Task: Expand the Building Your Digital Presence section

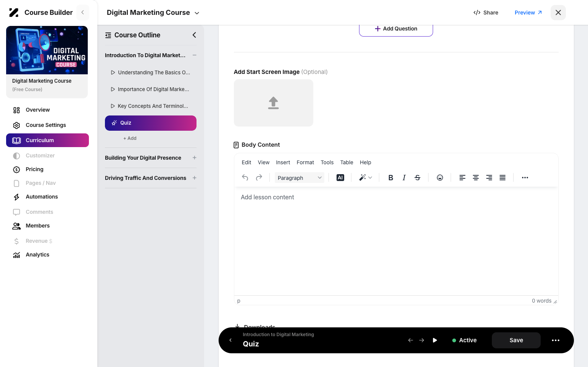Action: pos(195,158)
